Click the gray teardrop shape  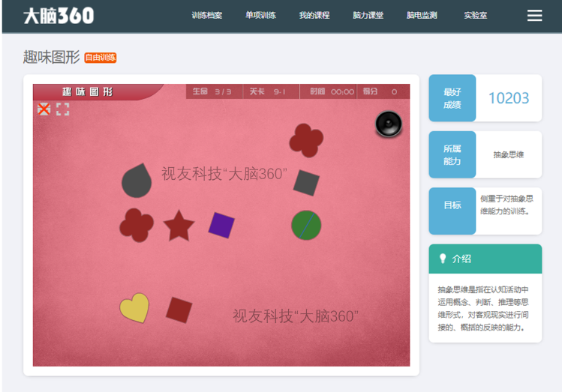137,181
